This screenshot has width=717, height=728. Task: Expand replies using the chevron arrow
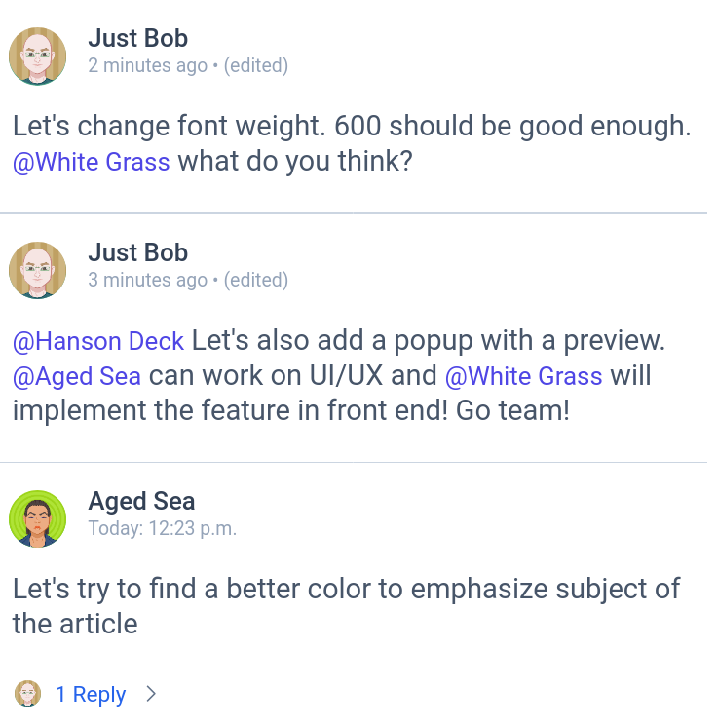(151, 694)
